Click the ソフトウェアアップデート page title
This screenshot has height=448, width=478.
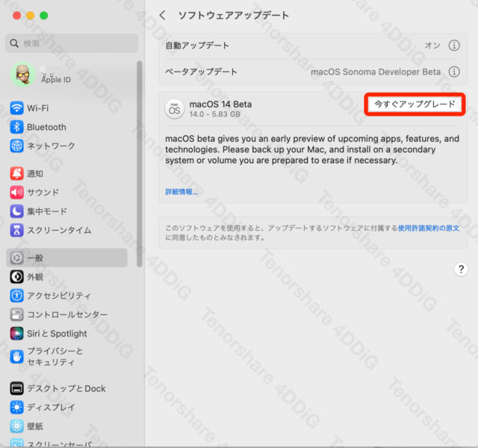[x=234, y=15]
